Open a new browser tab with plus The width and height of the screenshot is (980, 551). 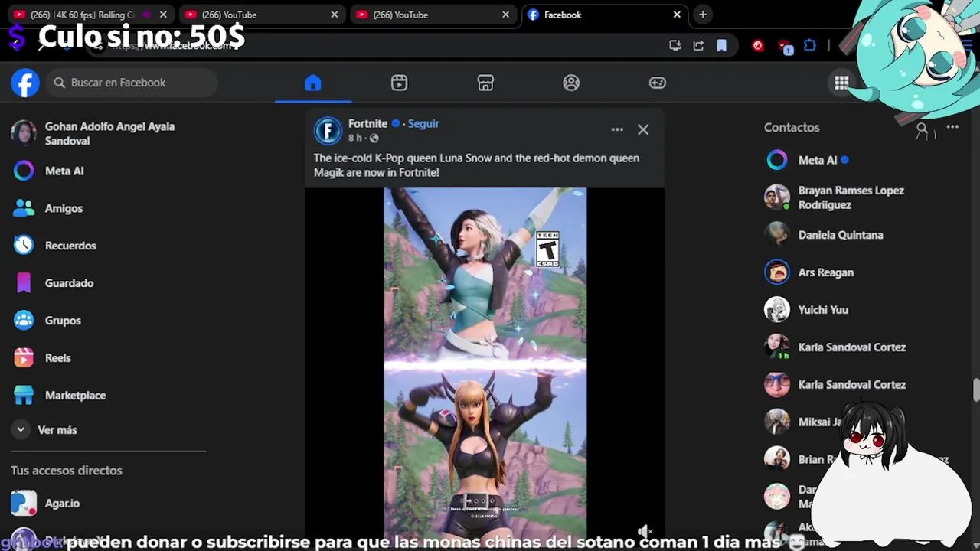702,15
